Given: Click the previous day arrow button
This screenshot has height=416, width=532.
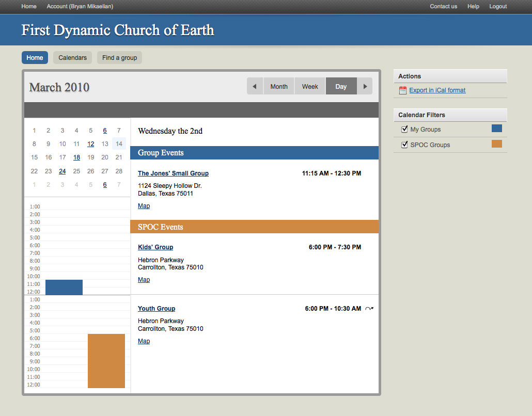Looking at the screenshot, I should click(255, 86).
